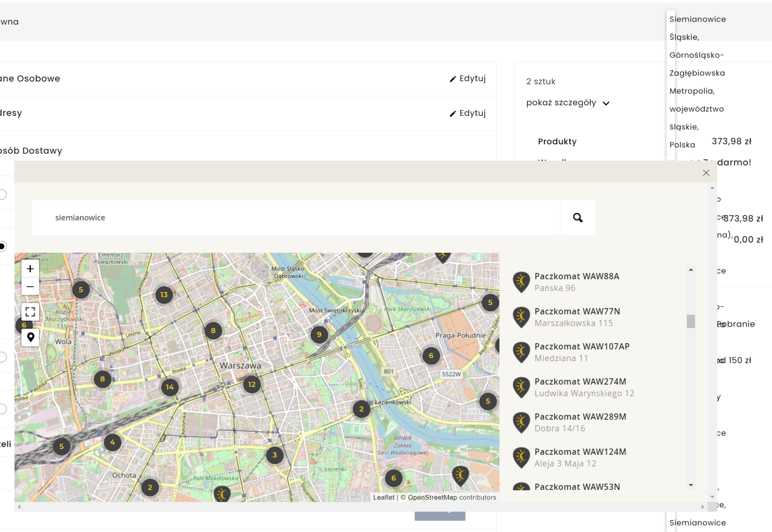Select the radio button below the checked one

point(2,357)
